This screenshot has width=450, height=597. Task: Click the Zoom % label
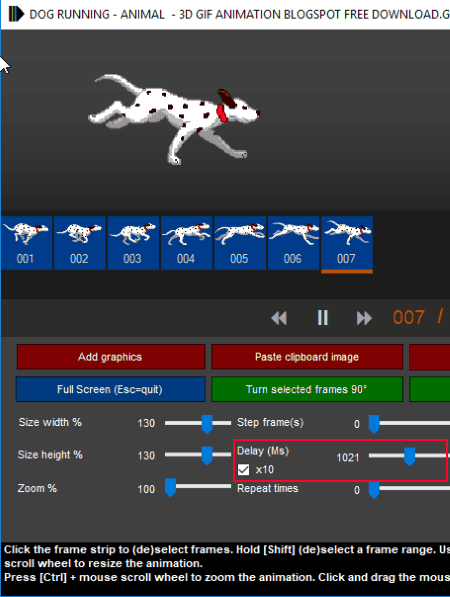[37, 488]
